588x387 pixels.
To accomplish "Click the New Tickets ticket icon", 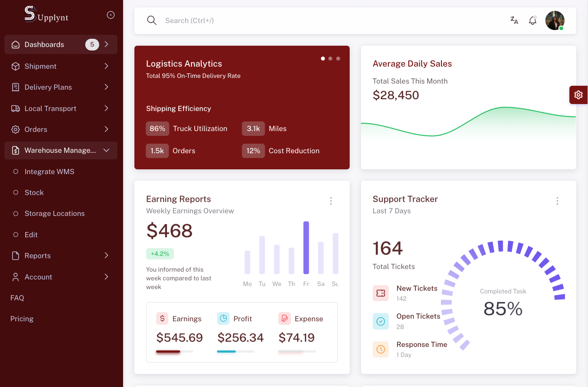I will pyautogui.click(x=381, y=293).
